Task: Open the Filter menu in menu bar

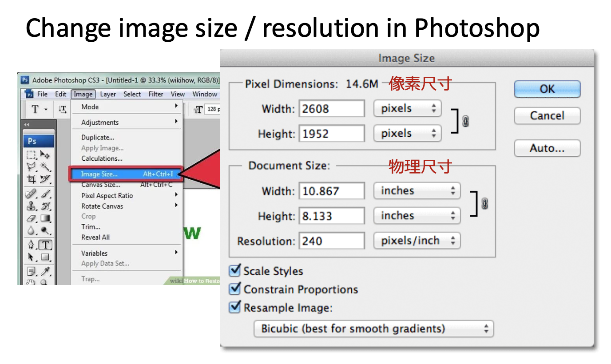Action: point(156,94)
